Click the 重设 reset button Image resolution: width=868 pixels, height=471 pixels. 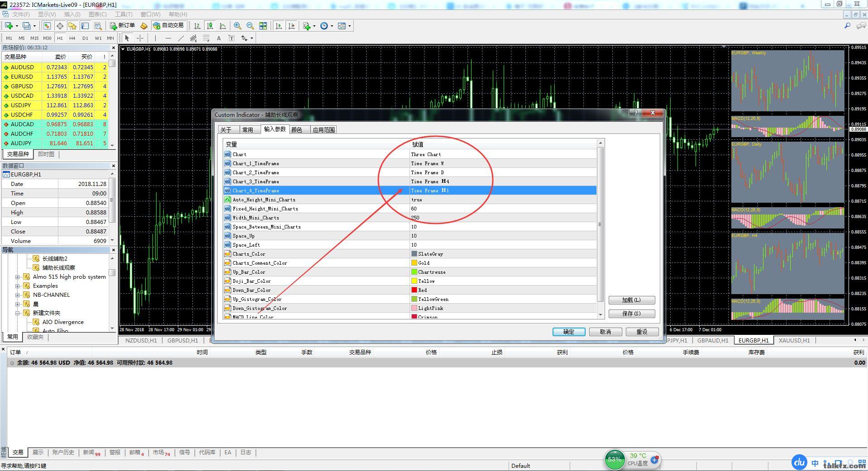pos(642,332)
